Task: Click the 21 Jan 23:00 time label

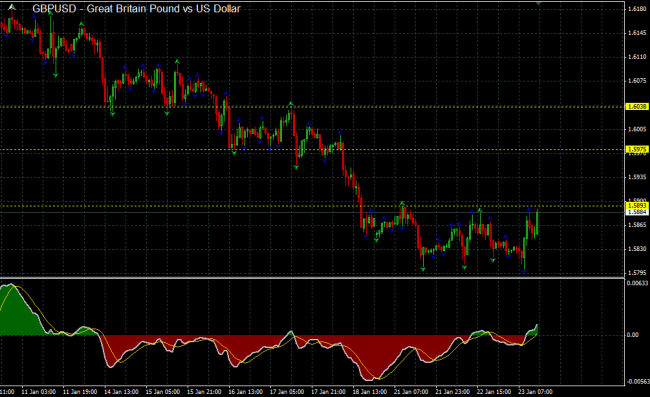Action: tap(452, 392)
